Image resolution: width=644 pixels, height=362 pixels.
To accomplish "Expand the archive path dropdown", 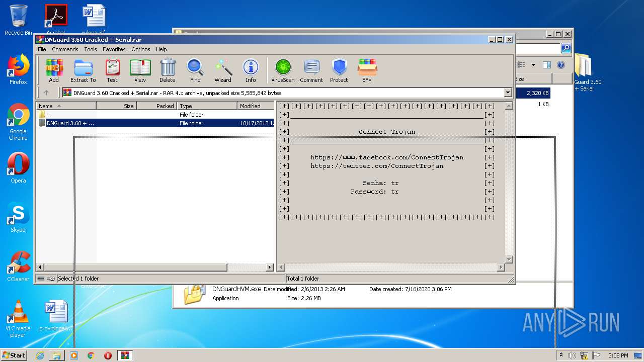I will pyautogui.click(x=508, y=93).
